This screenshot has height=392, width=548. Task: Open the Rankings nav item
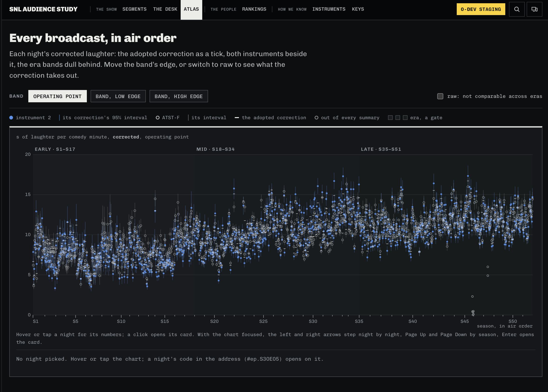pyautogui.click(x=254, y=9)
